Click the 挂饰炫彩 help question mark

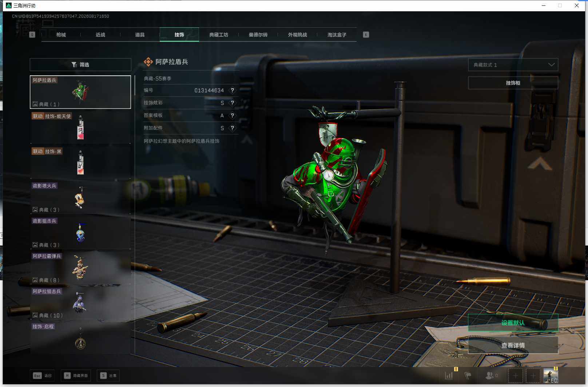(x=232, y=103)
